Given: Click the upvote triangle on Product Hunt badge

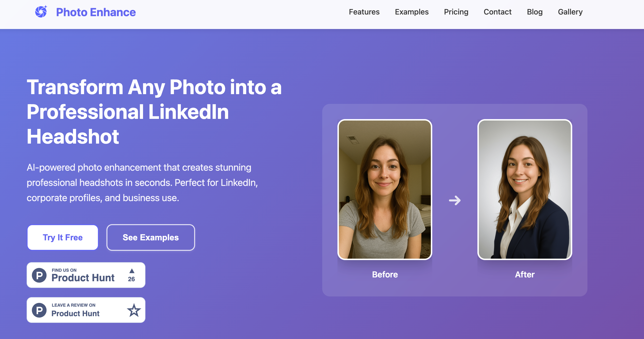Looking at the screenshot, I should [132, 271].
